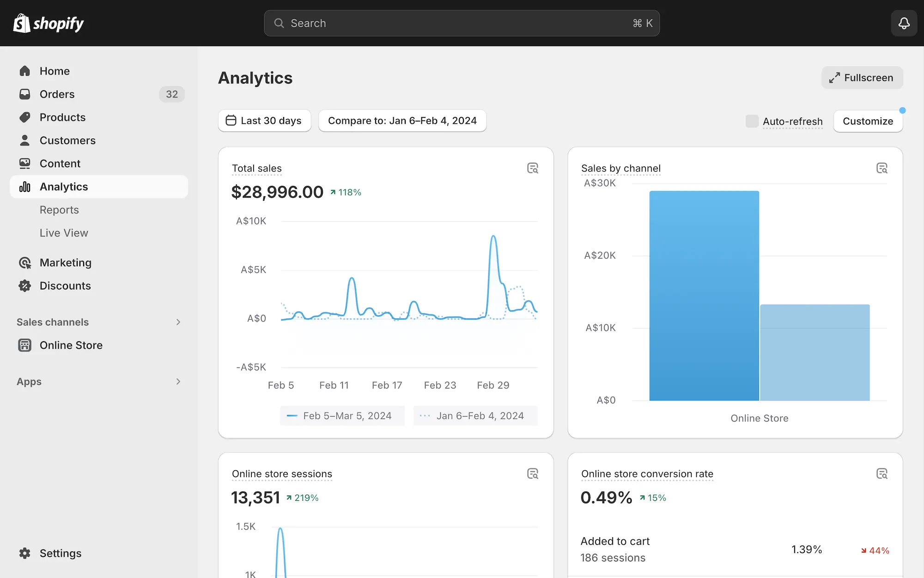
Task: Toggle the Auto-refresh switch on
Action: 752,121
